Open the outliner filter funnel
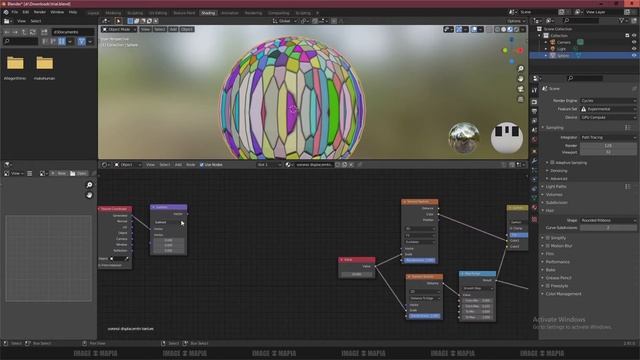The width and height of the screenshot is (640, 360). click(x=621, y=20)
